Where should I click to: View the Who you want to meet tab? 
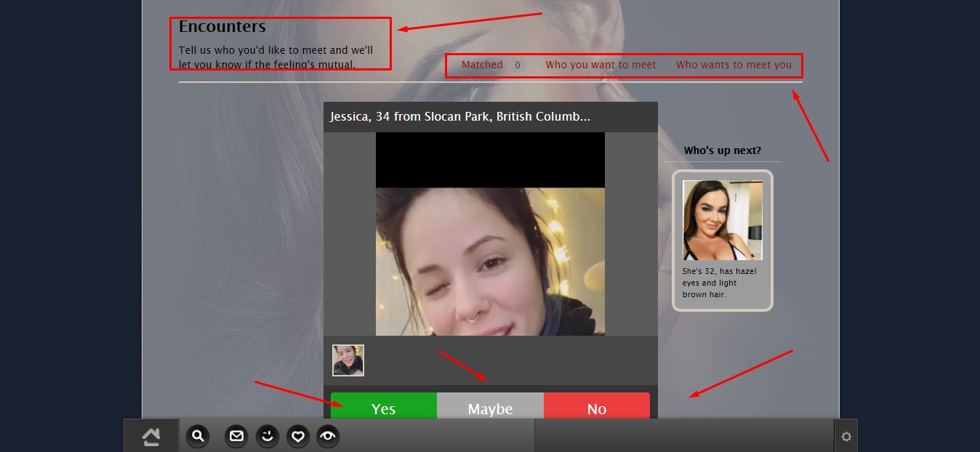coord(601,65)
